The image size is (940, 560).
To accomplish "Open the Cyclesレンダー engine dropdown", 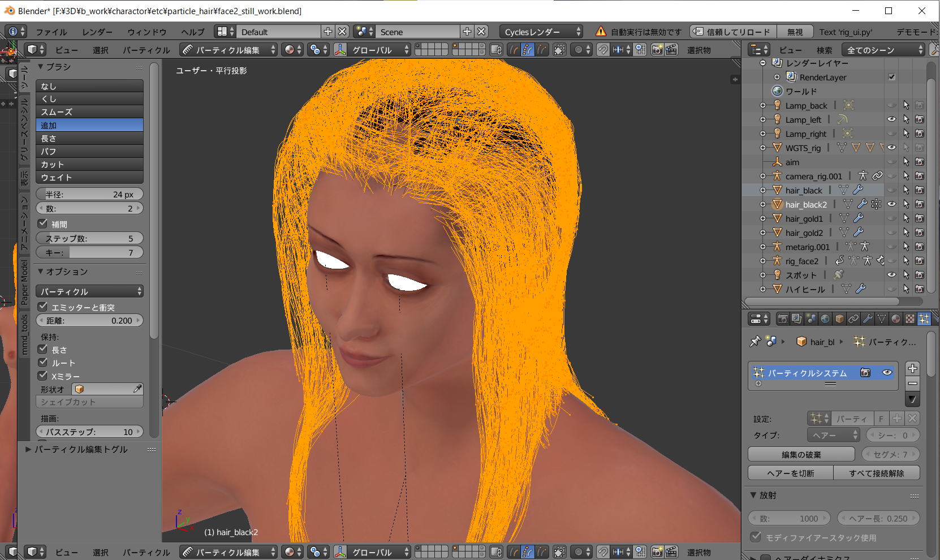I will pos(541,32).
